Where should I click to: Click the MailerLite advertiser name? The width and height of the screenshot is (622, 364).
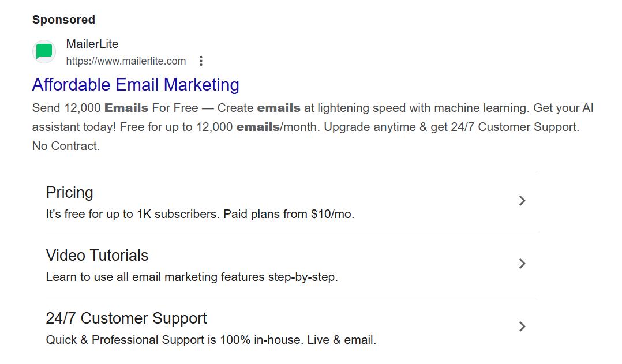92,44
